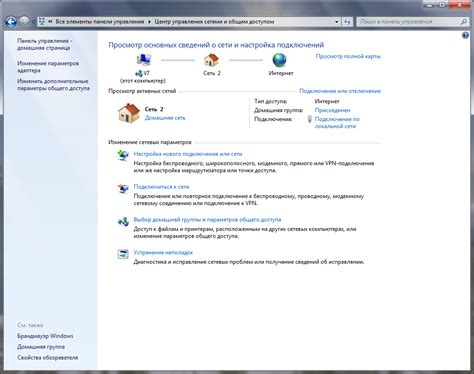The height and width of the screenshot is (374, 474).
Task: Click the Домашняя группа: label in network details
Action: 278,110
